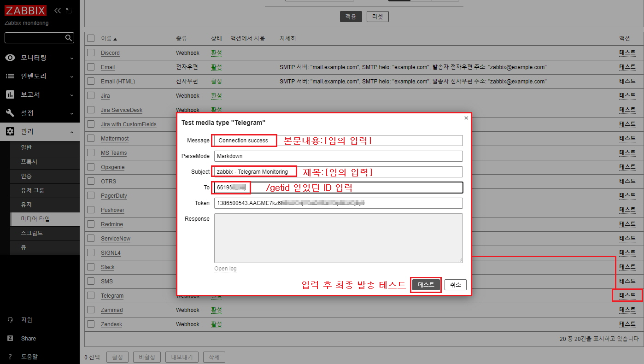Tick the select-all checkbox in header
The width and height of the screenshot is (644, 364).
(91, 38)
